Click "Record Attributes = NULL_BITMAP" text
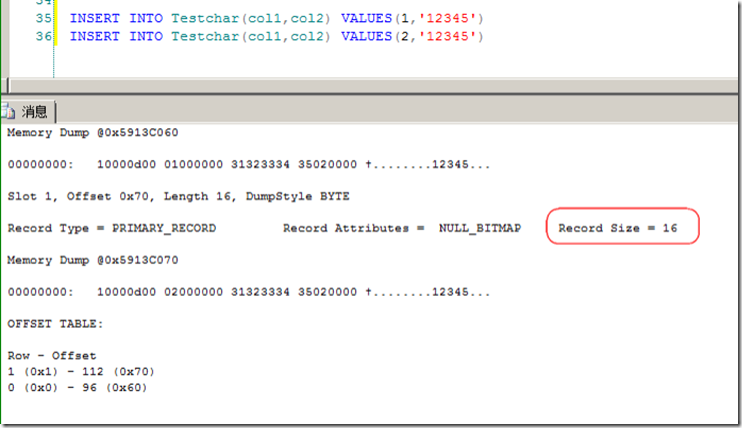742x428 pixels. coord(402,228)
